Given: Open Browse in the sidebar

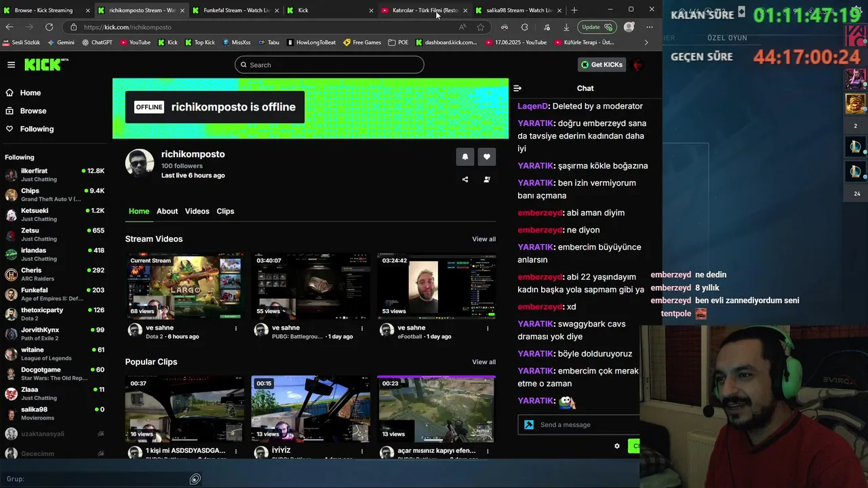Looking at the screenshot, I should (x=33, y=111).
